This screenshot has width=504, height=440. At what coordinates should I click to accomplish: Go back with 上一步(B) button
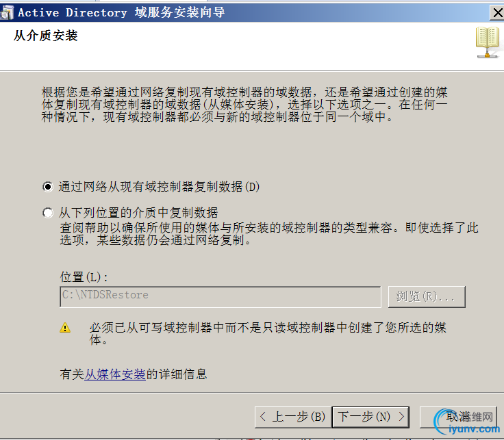click(x=293, y=417)
